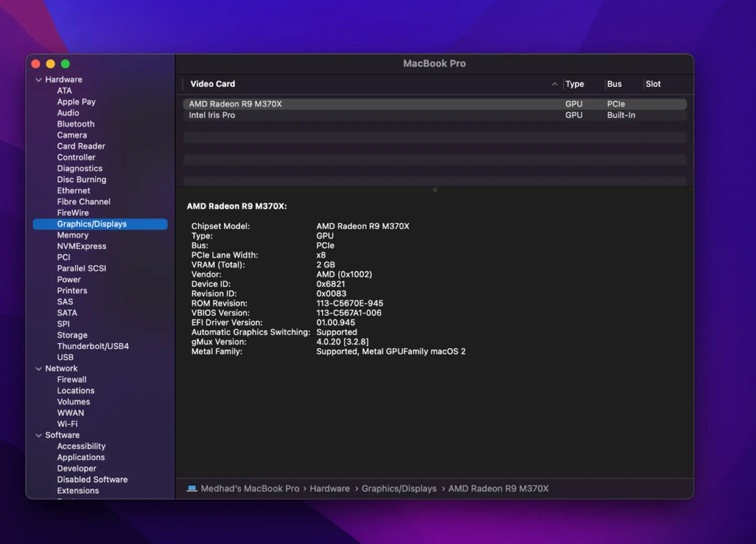Collapse the Hardware section
Screen dimensions: 756x544
point(39,79)
